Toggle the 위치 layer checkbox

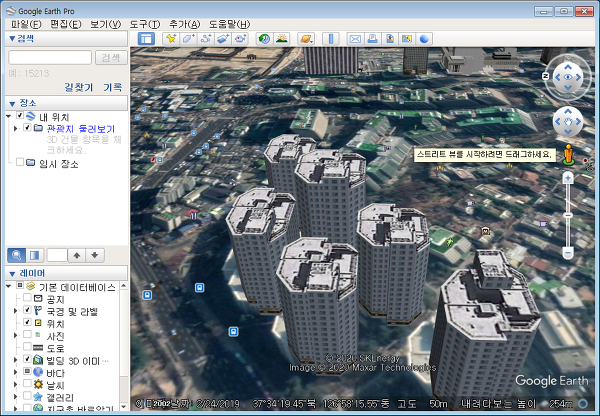pos(27,322)
